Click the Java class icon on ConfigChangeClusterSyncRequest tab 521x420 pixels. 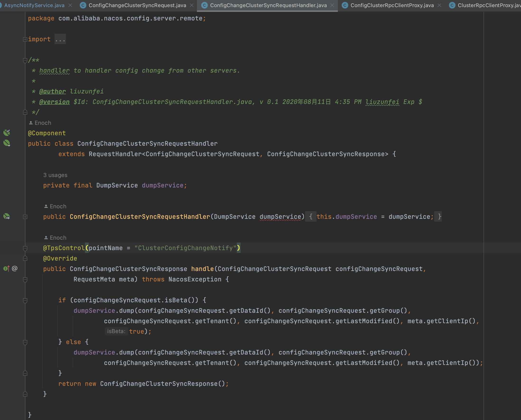tap(83, 5)
